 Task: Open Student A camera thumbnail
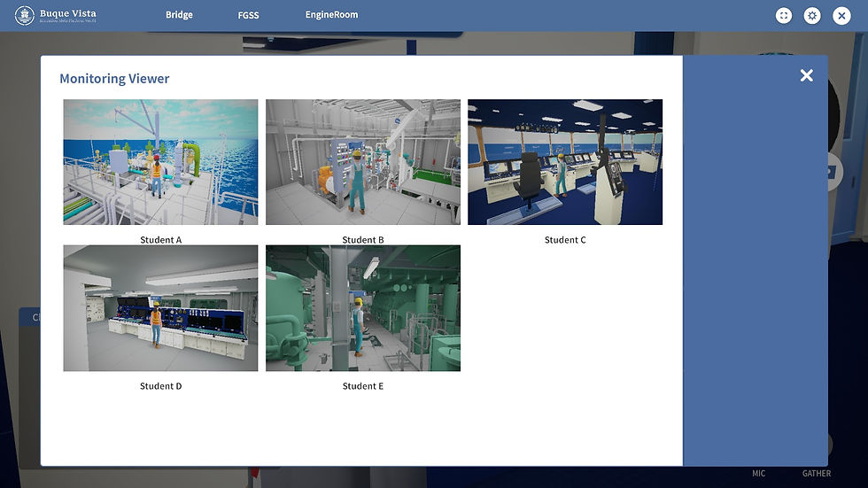(x=160, y=162)
